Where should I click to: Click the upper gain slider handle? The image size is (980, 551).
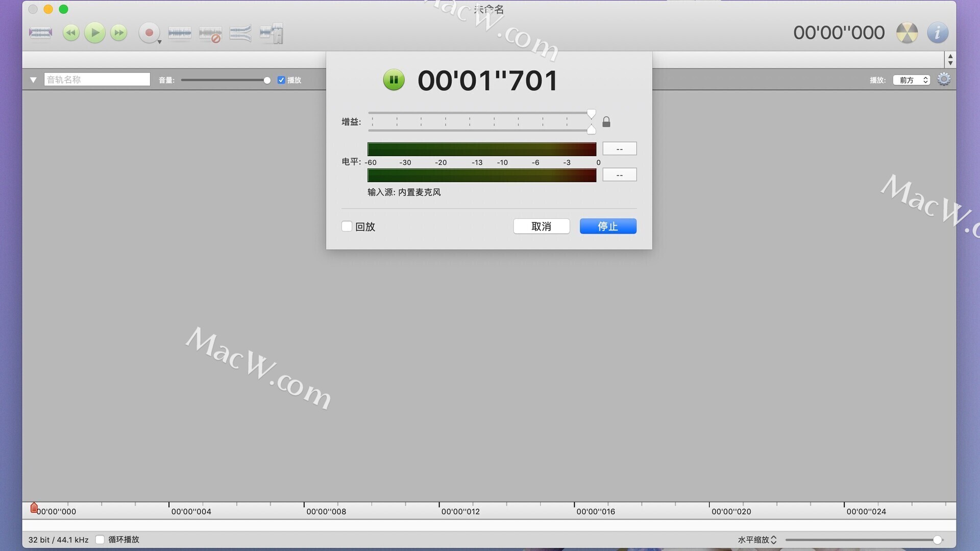(591, 114)
